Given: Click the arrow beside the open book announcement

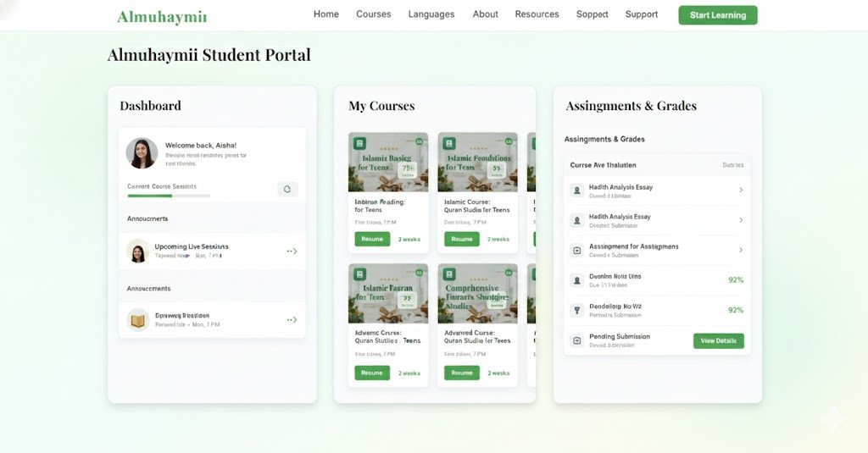Looking at the screenshot, I should click(292, 320).
